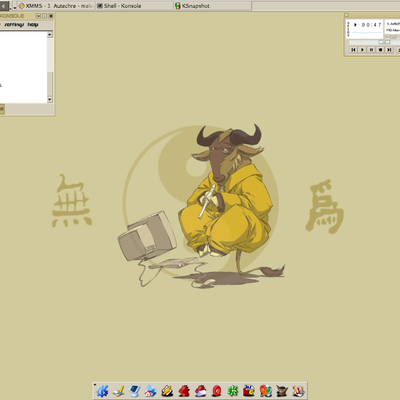Viewport: 400px width, 400px height.
Task: Switch to KSnapshot taskbar entry
Action: coord(212,6)
